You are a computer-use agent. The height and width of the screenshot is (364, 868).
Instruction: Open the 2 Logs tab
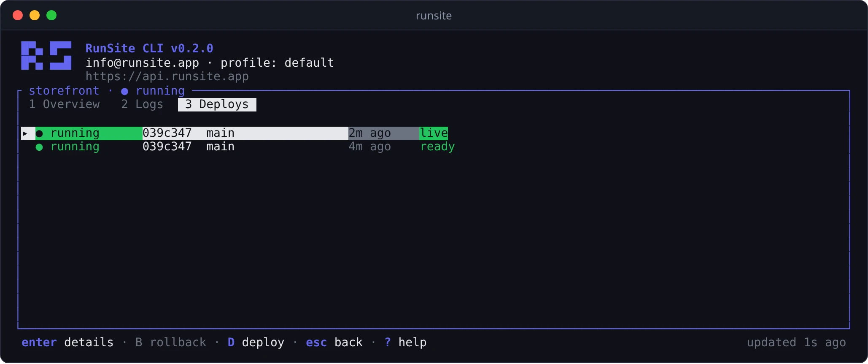point(142,104)
